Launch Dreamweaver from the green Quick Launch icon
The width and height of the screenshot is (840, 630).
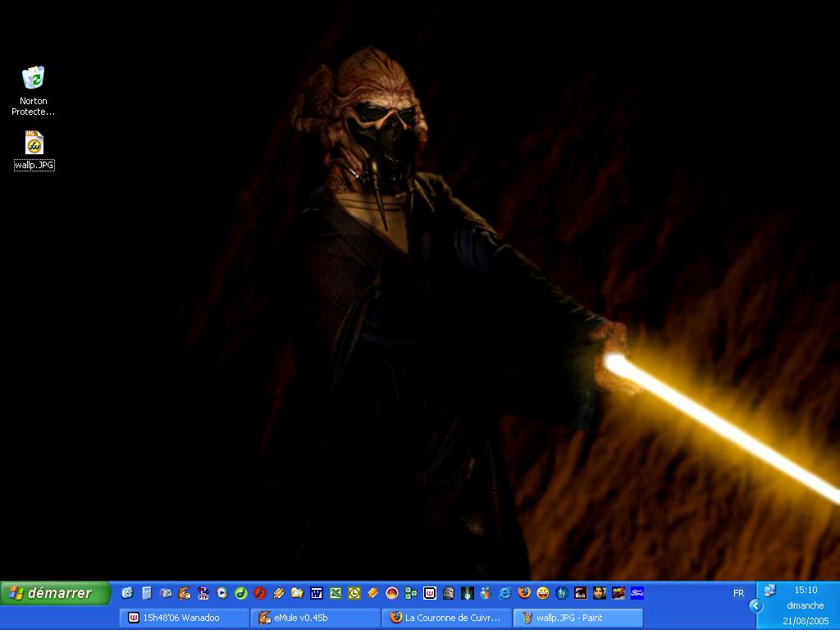tap(241, 593)
